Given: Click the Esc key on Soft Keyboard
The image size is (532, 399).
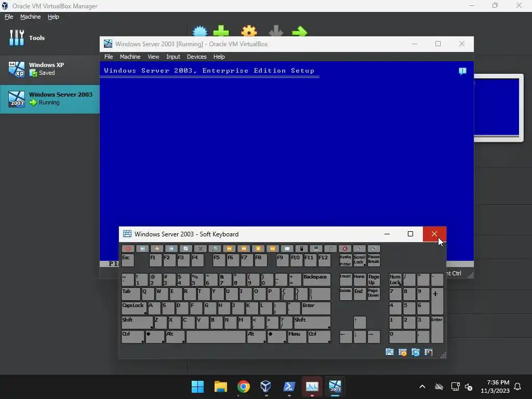Looking at the screenshot, I should [128, 260].
